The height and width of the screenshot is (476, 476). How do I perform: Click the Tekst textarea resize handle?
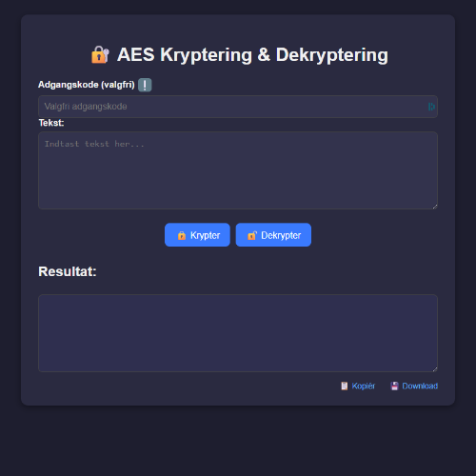click(x=435, y=207)
